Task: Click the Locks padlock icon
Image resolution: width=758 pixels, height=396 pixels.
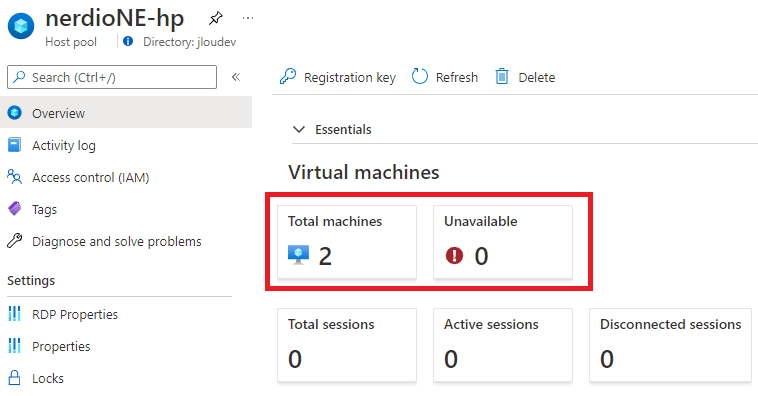Action: coord(15,378)
